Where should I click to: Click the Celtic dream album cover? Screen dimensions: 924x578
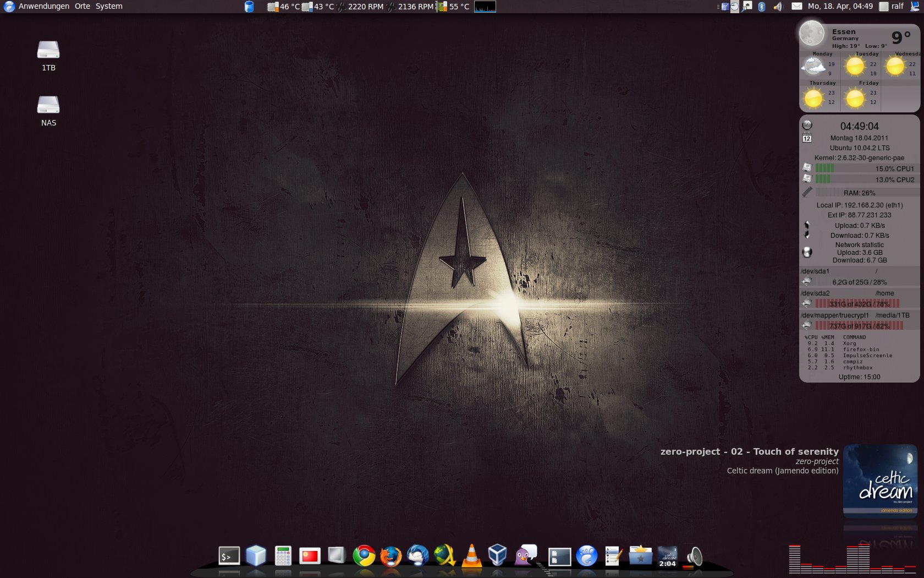pyautogui.click(x=880, y=481)
